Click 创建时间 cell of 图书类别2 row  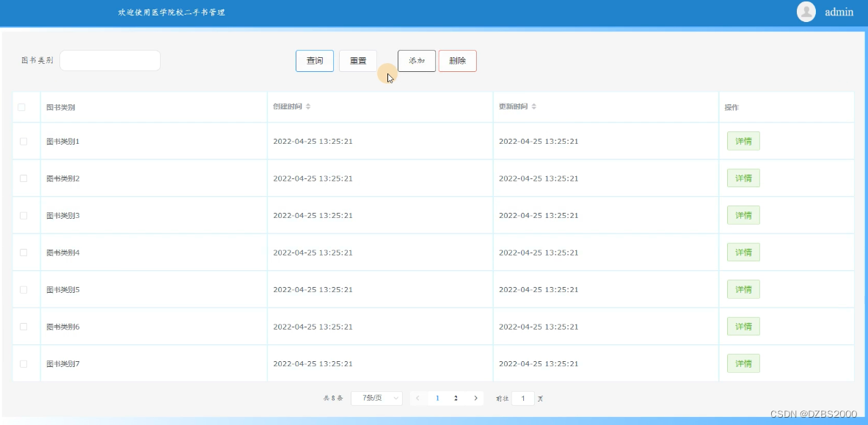click(x=313, y=178)
